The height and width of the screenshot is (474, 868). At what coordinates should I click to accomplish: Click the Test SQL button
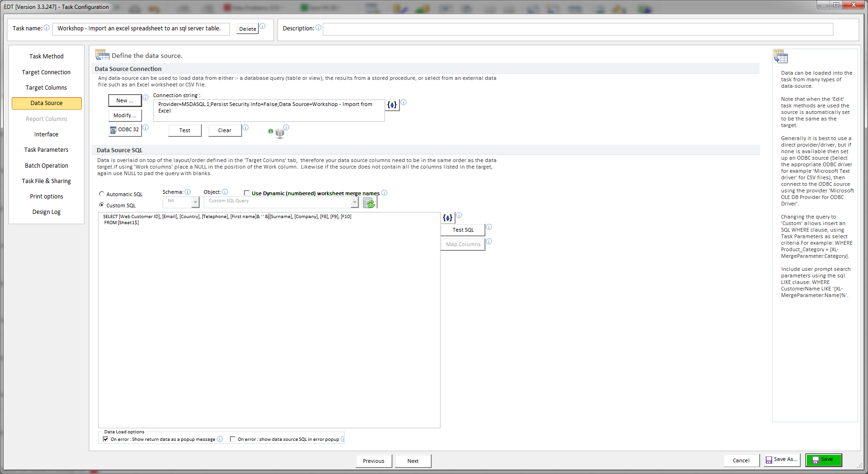pos(463,230)
